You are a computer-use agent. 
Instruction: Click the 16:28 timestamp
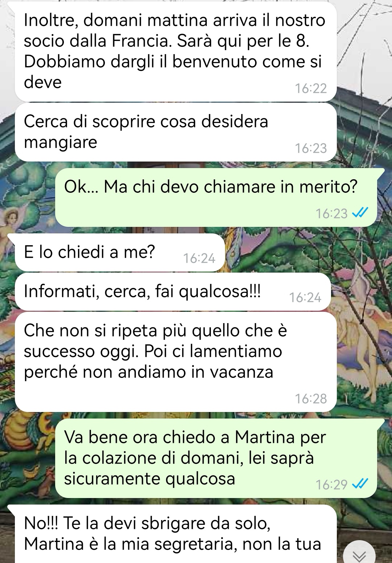(311, 399)
